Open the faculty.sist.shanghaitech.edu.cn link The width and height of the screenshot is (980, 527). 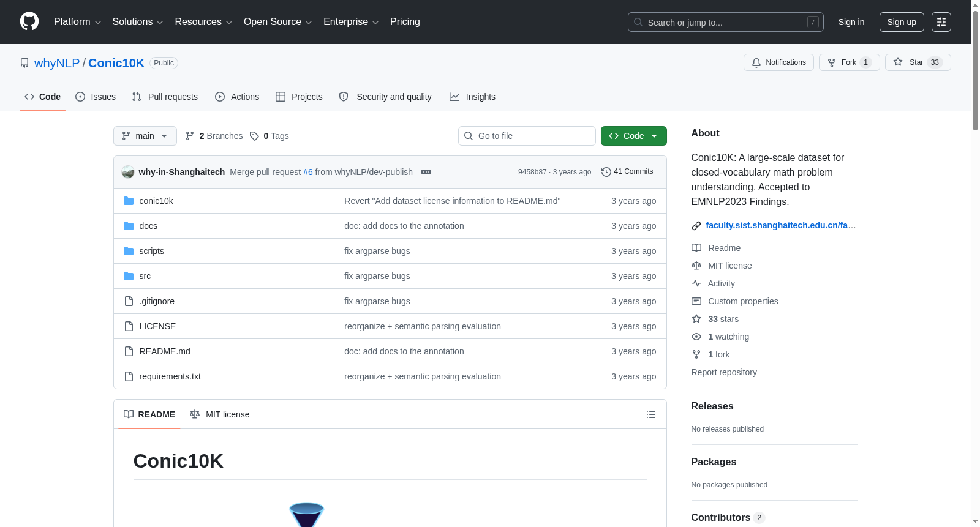pos(781,225)
